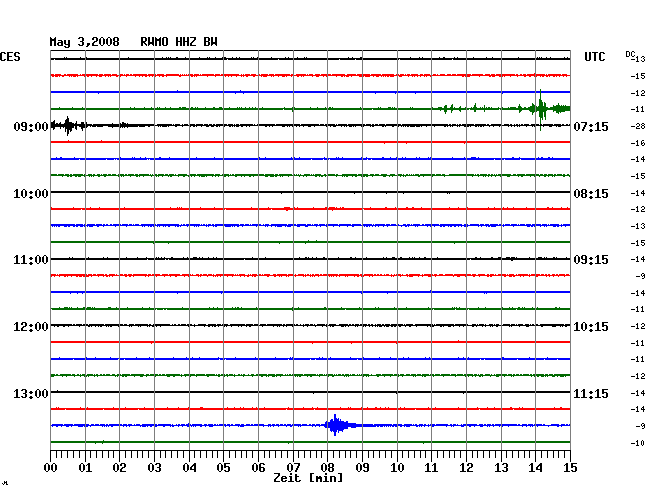Click the "07" minute axis label
This screenshot has height=494, width=650.
(293, 467)
